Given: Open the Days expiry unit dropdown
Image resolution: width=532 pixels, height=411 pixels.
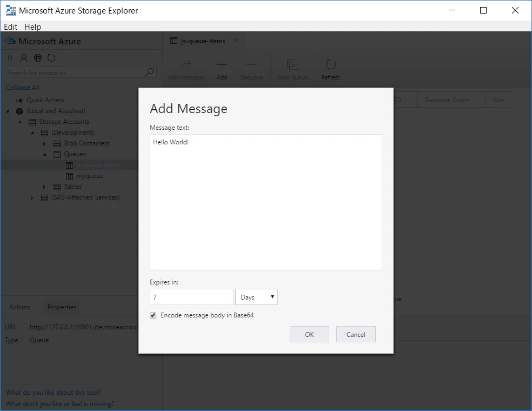Looking at the screenshot, I should tap(256, 297).
